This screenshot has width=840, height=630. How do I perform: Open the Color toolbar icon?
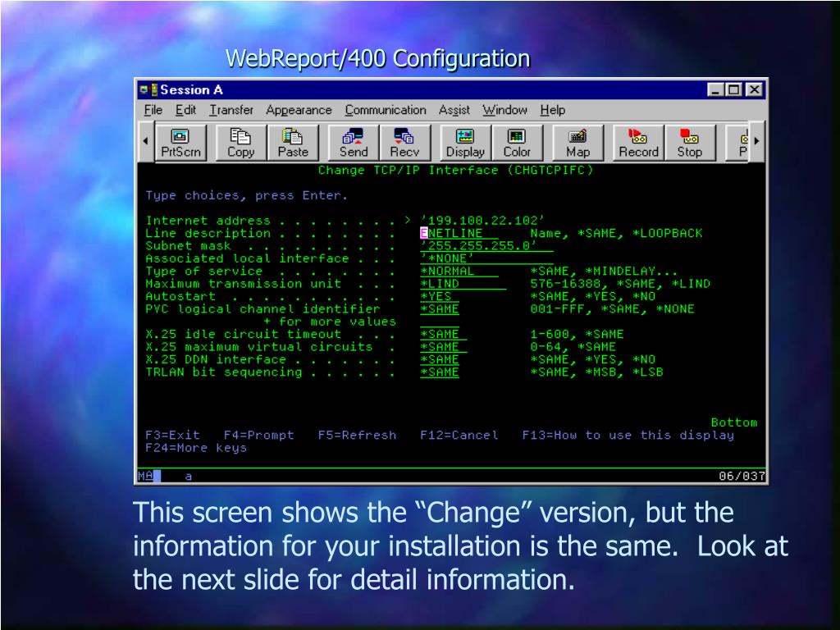(517, 143)
